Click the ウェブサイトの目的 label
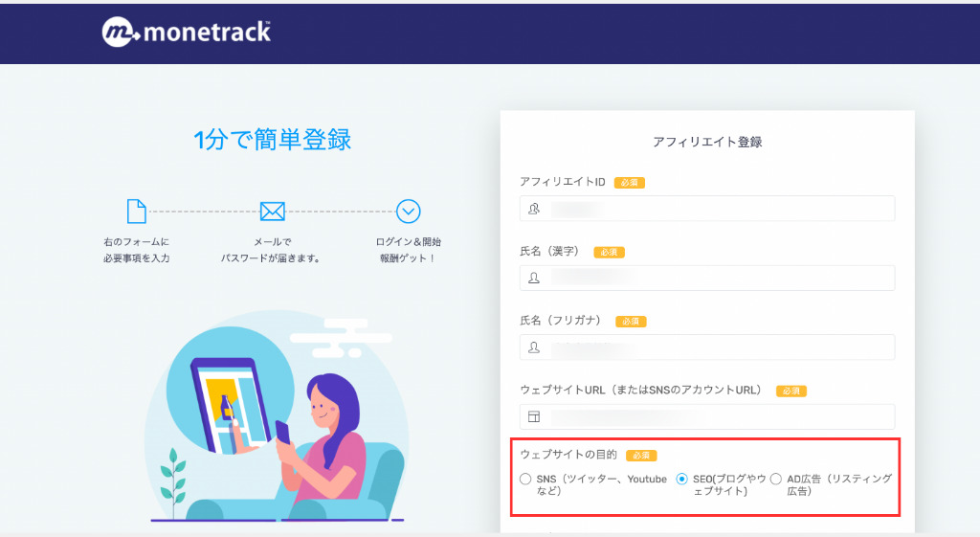Screen dimensions: 980x537 click(568, 455)
